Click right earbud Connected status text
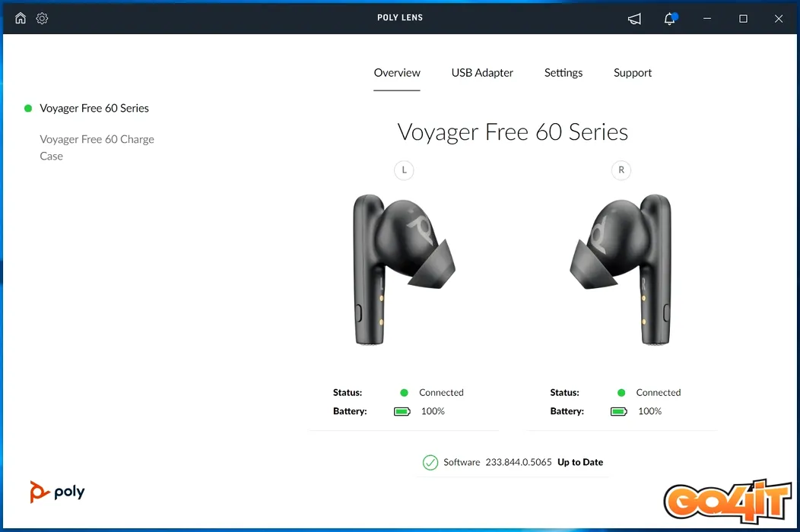This screenshot has width=800, height=532. click(x=658, y=393)
